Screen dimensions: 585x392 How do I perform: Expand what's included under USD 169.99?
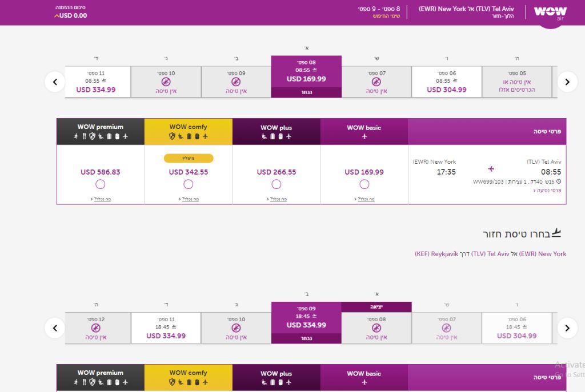point(364,199)
